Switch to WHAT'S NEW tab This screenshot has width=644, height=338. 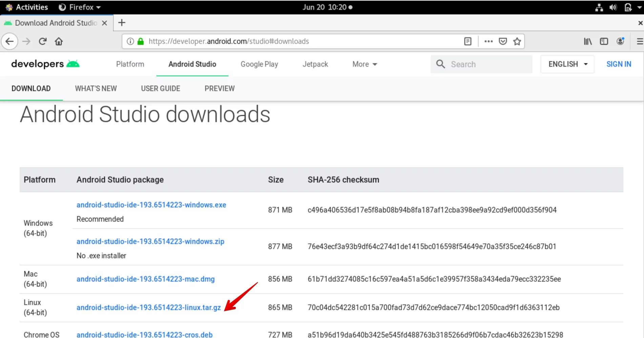[96, 88]
